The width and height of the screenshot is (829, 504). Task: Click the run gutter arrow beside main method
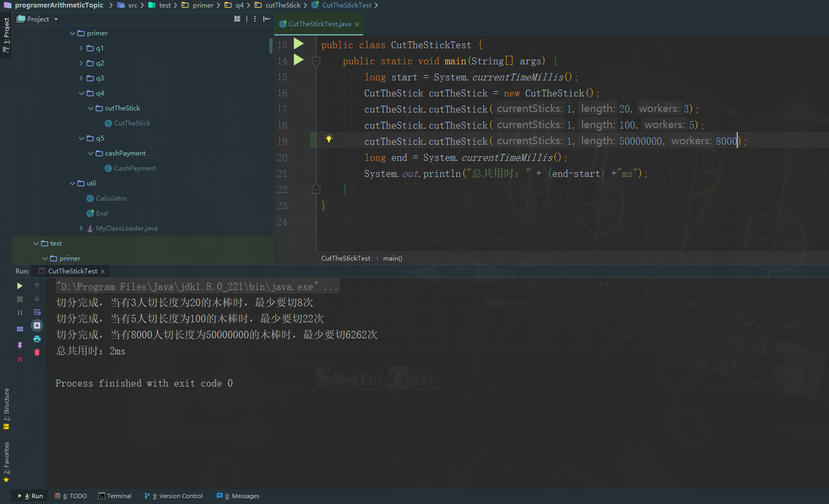click(x=299, y=60)
